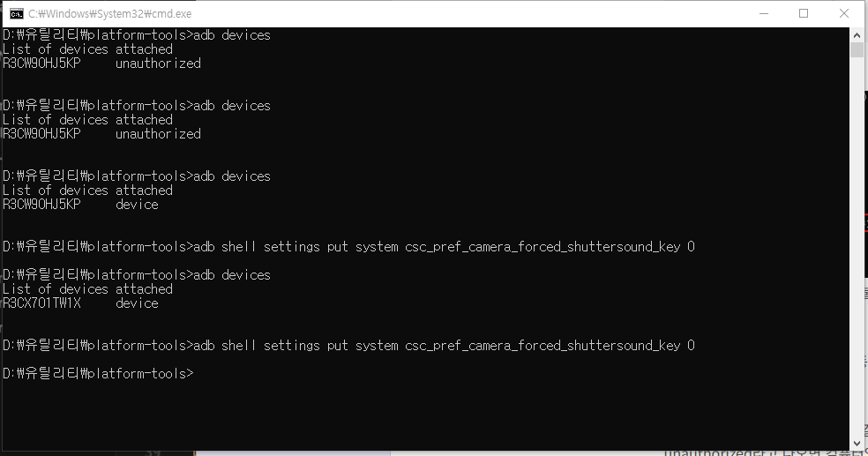Screen dimensions: 868x456
Task: Click the scrollbar up arrow
Action: (x=857, y=34)
